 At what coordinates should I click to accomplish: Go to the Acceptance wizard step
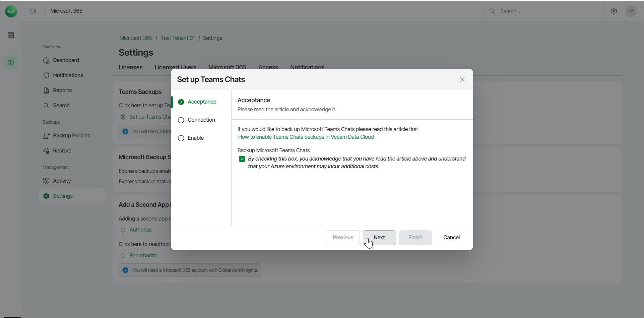tap(202, 102)
